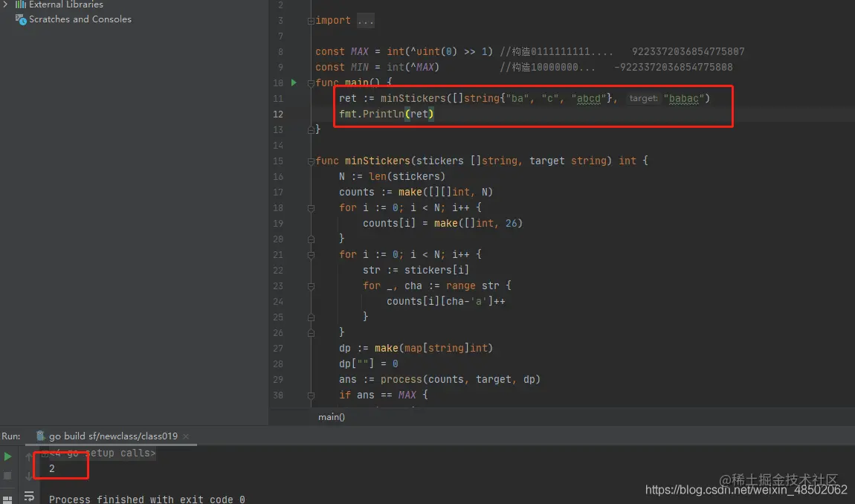Screen dimensions: 855x504
Task: Stop the process using the square stop button
Action: pos(7,476)
